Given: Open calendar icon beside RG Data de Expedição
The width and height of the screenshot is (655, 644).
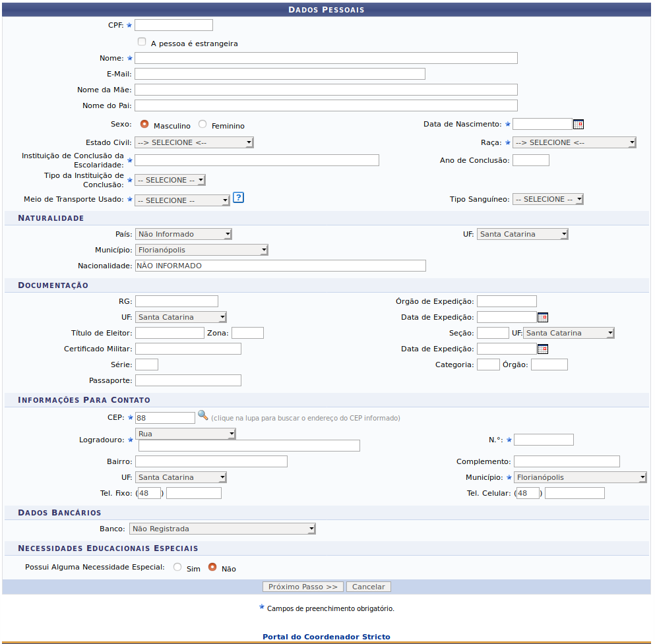Looking at the screenshot, I should (543, 317).
